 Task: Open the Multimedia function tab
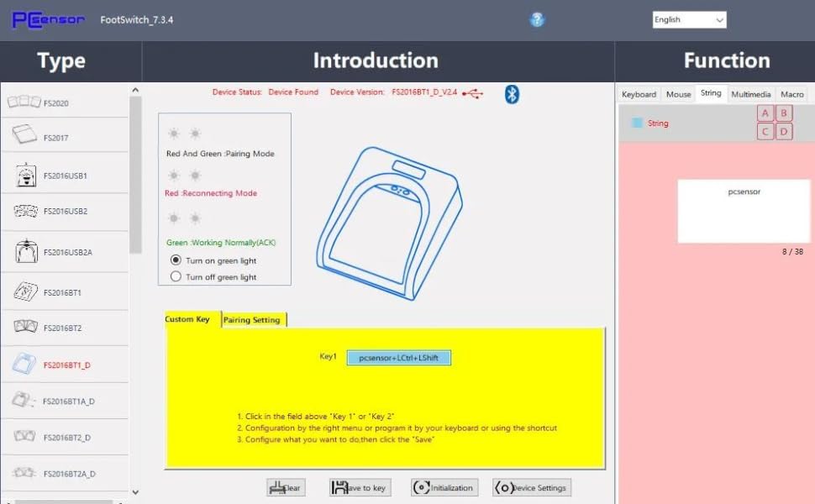point(750,94)
